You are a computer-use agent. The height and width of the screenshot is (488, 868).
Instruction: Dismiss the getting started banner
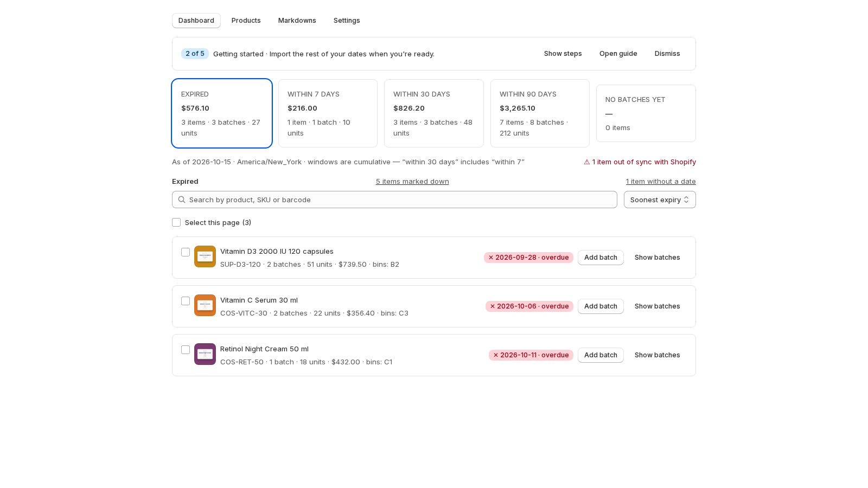pyautogui.click(x=667, y=54)
